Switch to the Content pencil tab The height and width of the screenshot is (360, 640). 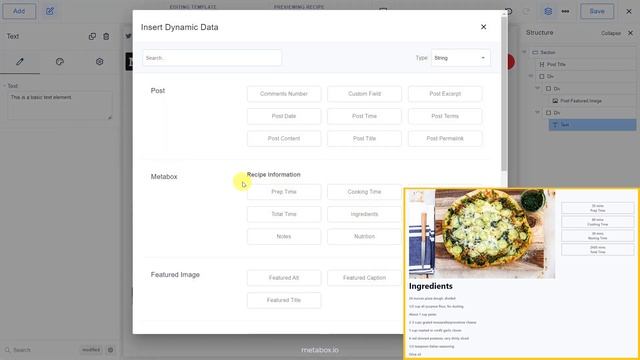(20, 62)
